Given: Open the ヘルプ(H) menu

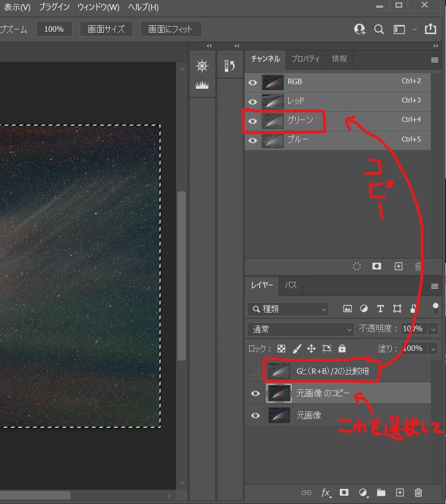Looking at the screenshot, I should click(143, 7).
